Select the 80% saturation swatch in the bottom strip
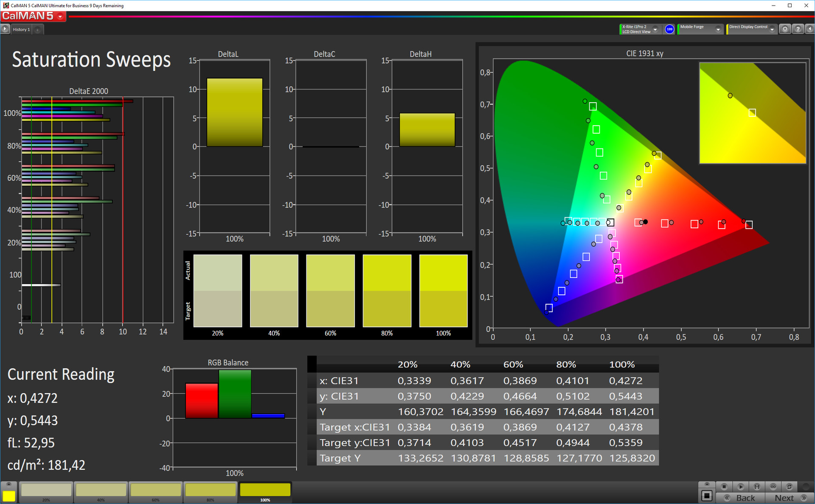This screenshot has width=815, height=504. tap(211, 490)
